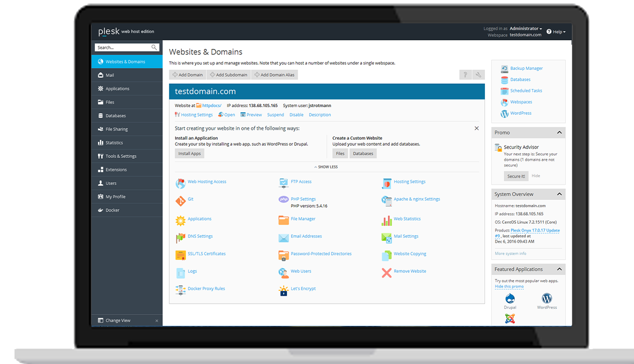Open the Help dropdown menu
The height and width of the screenshot is (364, 634).
(556, 32)
